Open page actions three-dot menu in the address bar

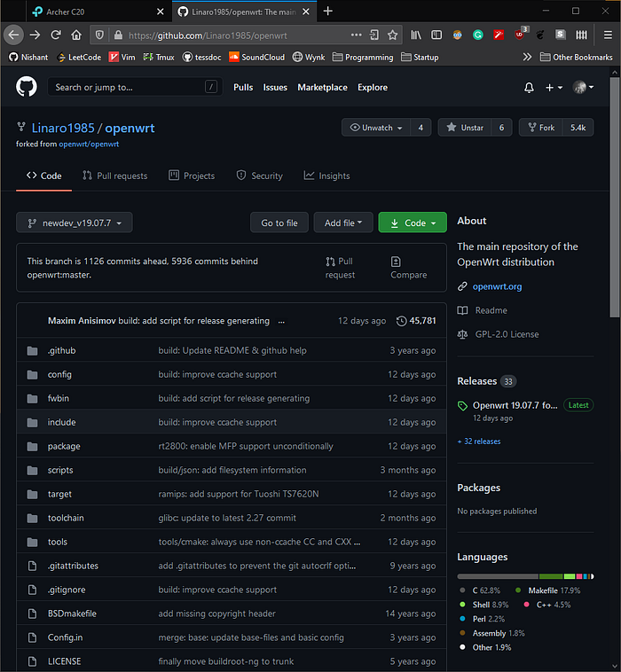point(356,35)
